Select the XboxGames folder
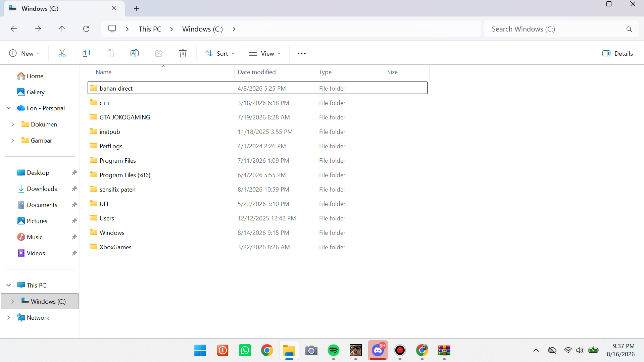This screenshot has width=644, height=362. 257,247
